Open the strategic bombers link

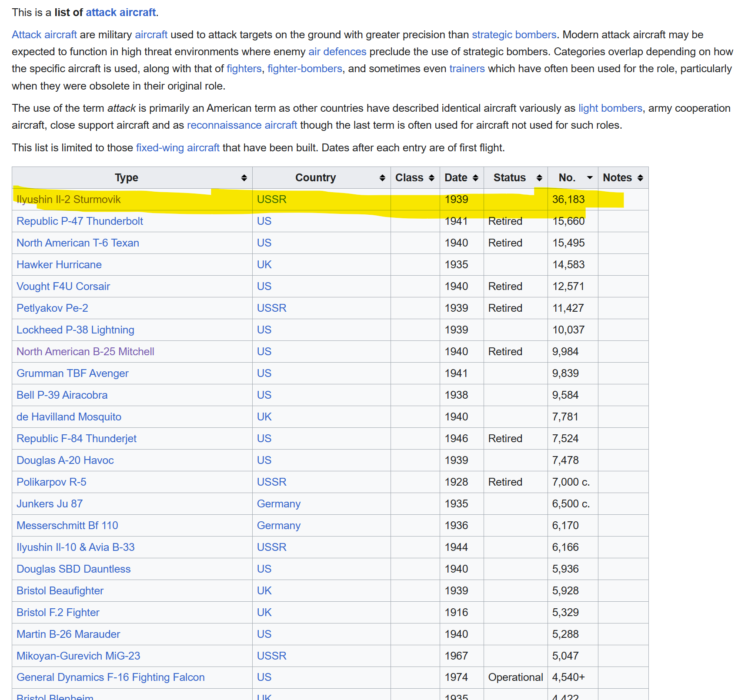(514, 35)
